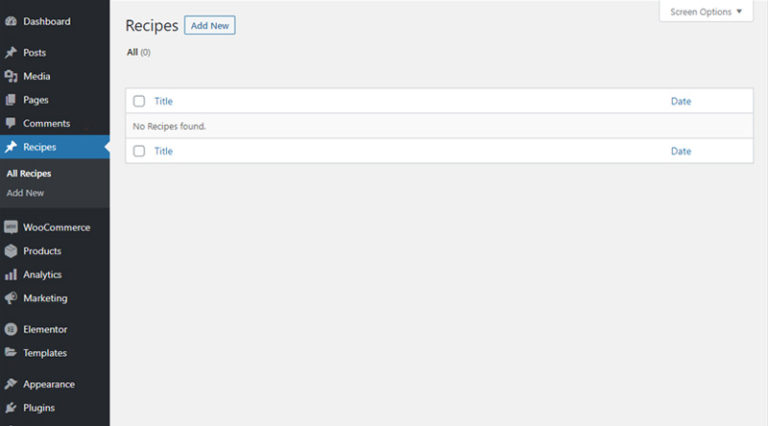Screen dimensions: 768x426
Task: Click the WooCommerce logo icon
Action: pyautogui.click(x=10, y=227)
